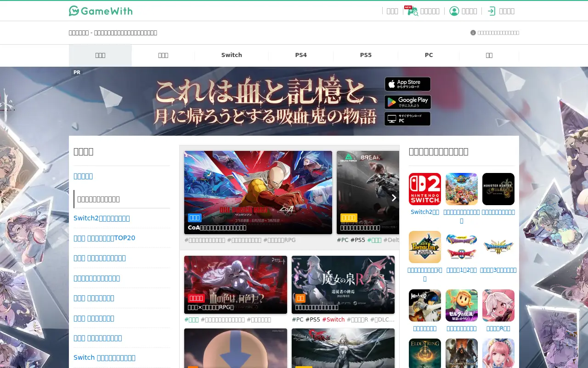Click label containing 'R' under white-haired girl icon
The height and width of the screenshot is (368, 588).
pos(498,328)
